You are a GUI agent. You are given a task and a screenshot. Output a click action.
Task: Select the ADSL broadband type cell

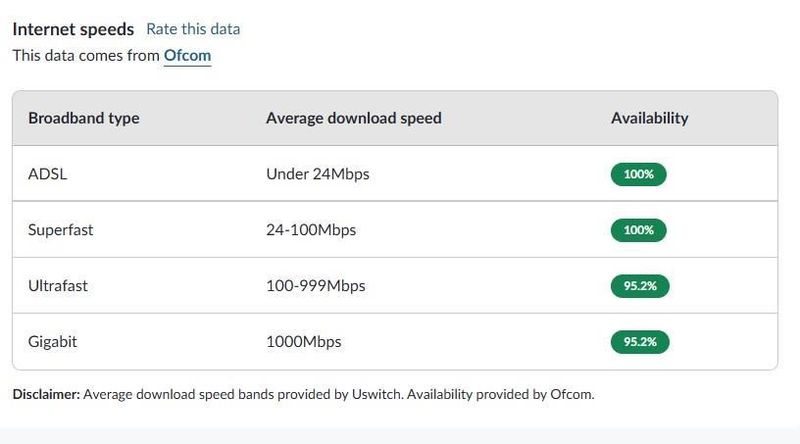click(x=47, y=174)
